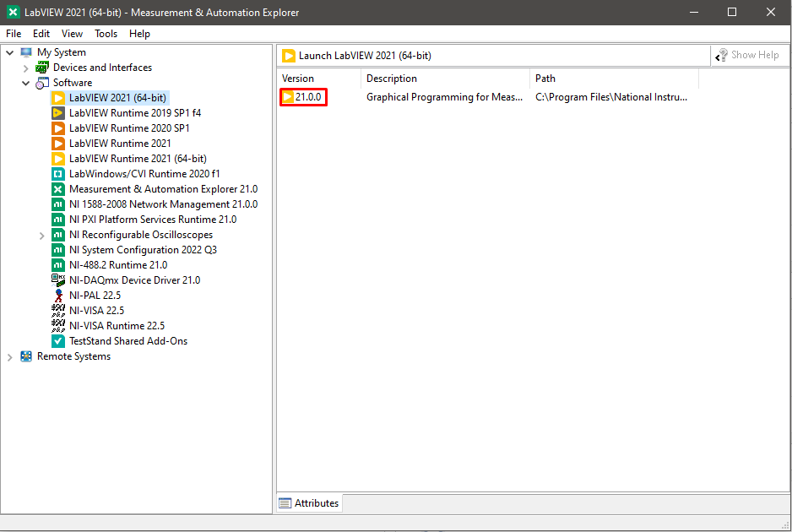
Task: Select the My System label
Action: click(61, 52)
